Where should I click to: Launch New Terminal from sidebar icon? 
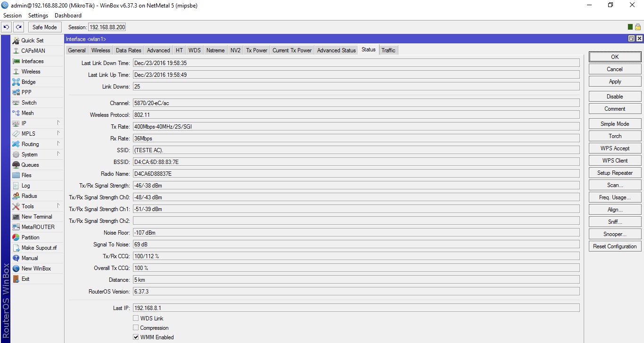[16, 217]
